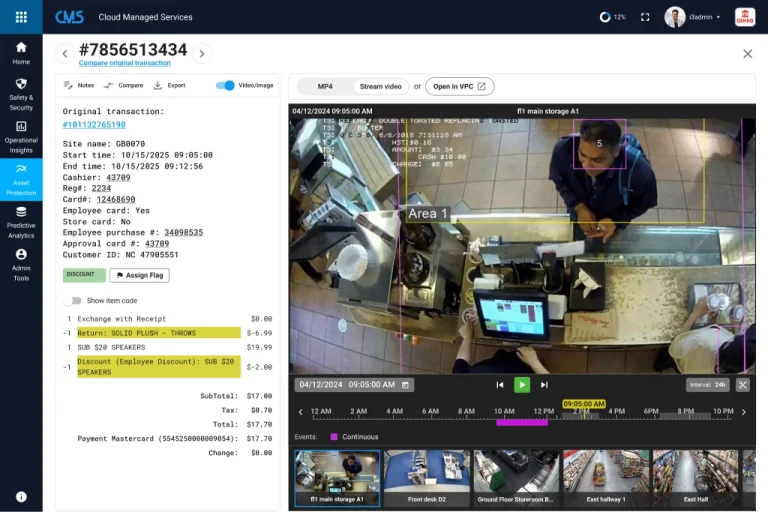The image size is (768, 512).
Task: Click the Export icon button
Action: (x=169, y=86)
